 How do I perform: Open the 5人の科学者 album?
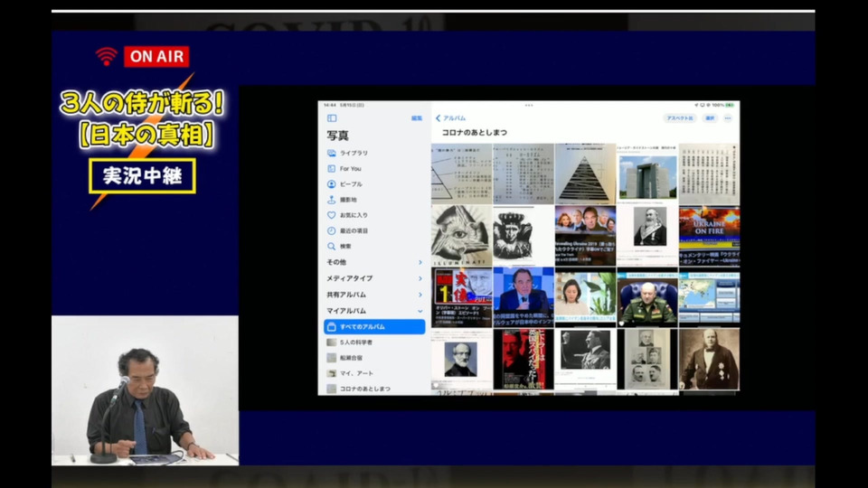(x=374, y=342)
